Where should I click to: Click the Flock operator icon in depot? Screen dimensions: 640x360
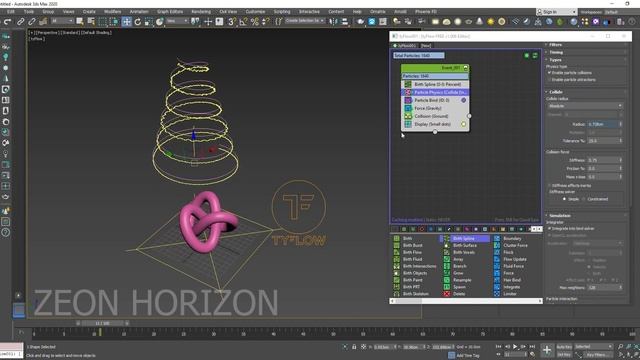click(497, 252)
